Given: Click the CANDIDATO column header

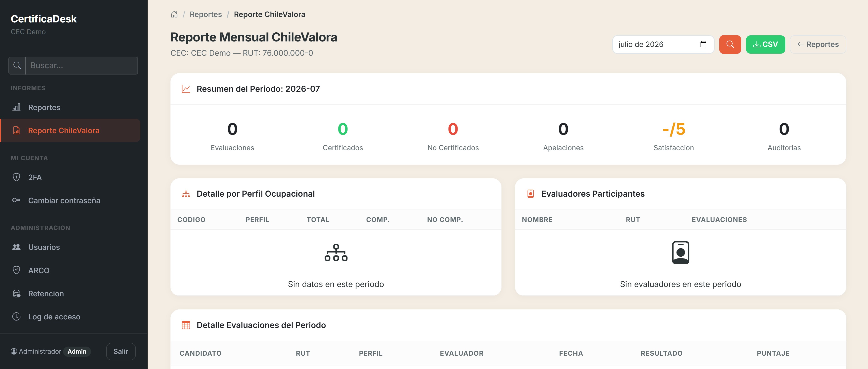Looking at the screenshot, I should point(201,354).
